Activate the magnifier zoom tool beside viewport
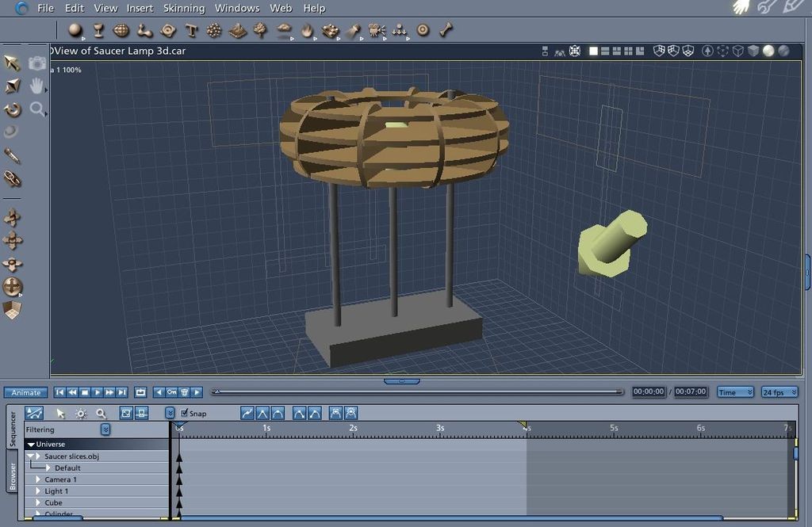 coord(36,109)
